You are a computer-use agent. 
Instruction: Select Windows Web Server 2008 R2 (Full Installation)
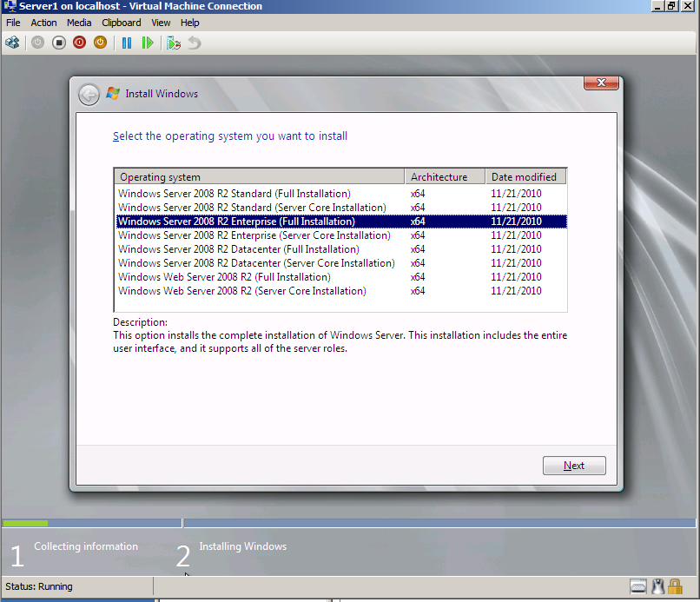click(341, 276)
